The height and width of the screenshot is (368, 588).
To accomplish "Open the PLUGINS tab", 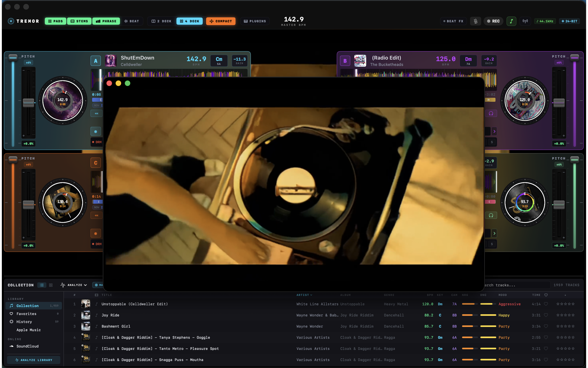I will click(x=255, y=21).
